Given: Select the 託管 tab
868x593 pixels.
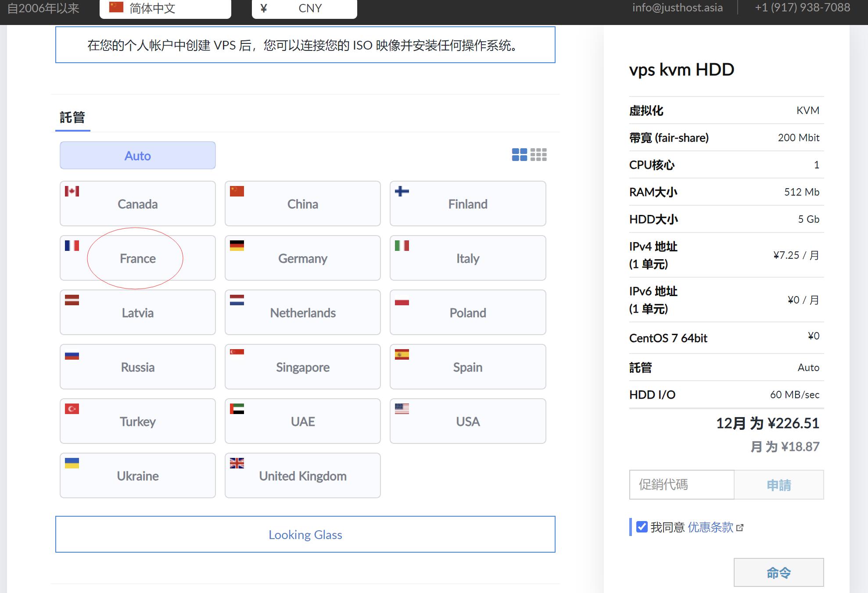Looking at the screenshot, I should click(x=72, y=118).
